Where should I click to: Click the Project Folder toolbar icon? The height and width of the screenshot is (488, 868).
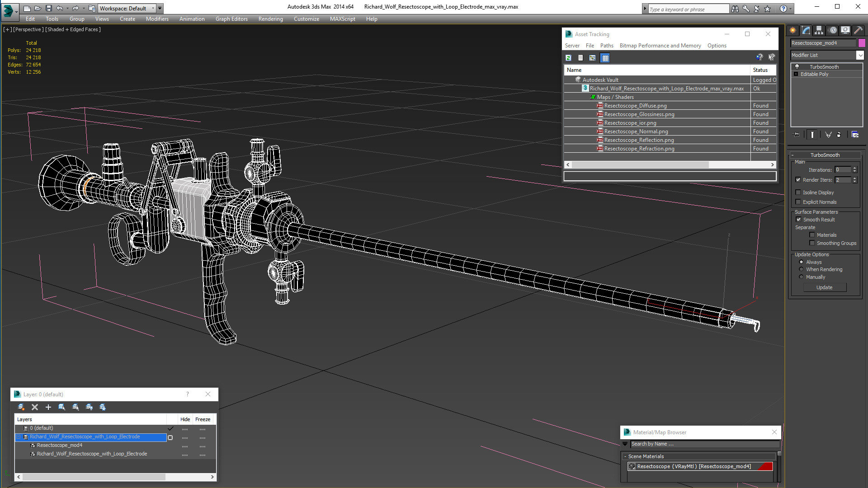coord(92,8)
